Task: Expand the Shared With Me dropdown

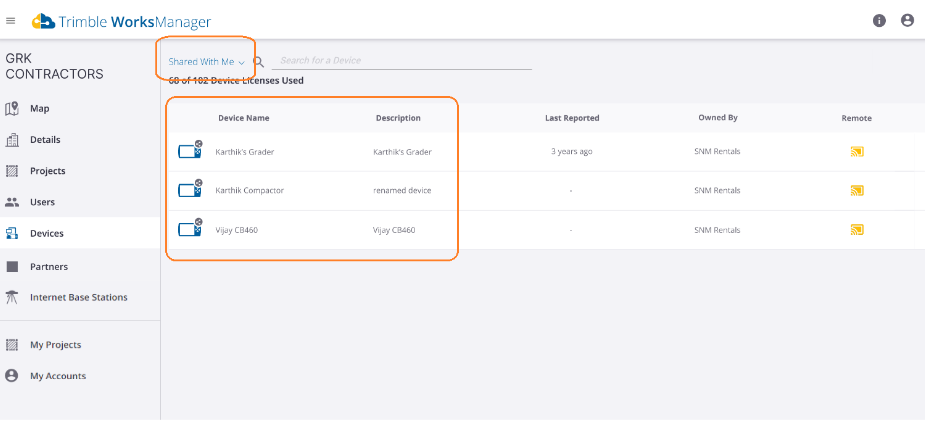Action: pos(206,61)
